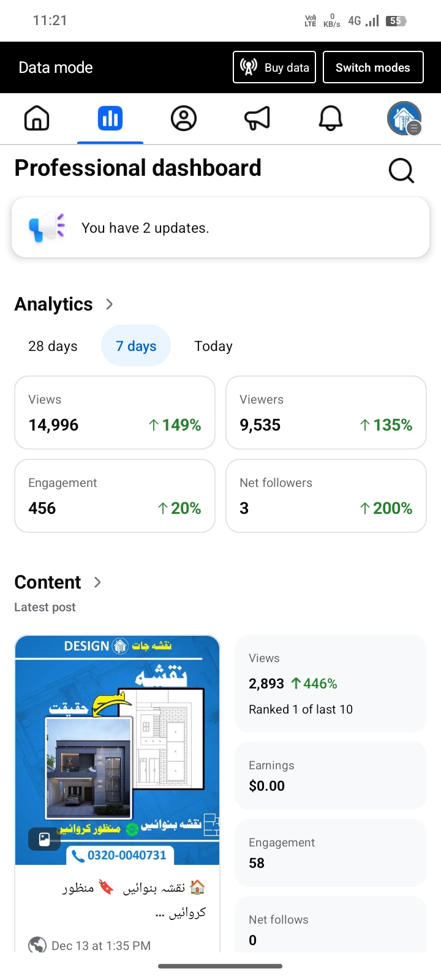Open the page avatar menu
Viewport: 441px width, 980px height.
tap(404, 118)
